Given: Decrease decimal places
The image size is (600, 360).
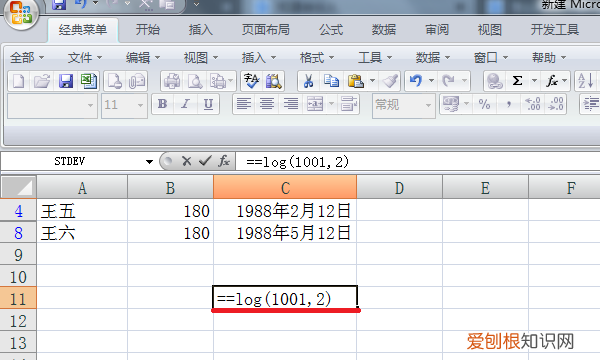Looking at the screenshot, I should [x=556, y=104].
